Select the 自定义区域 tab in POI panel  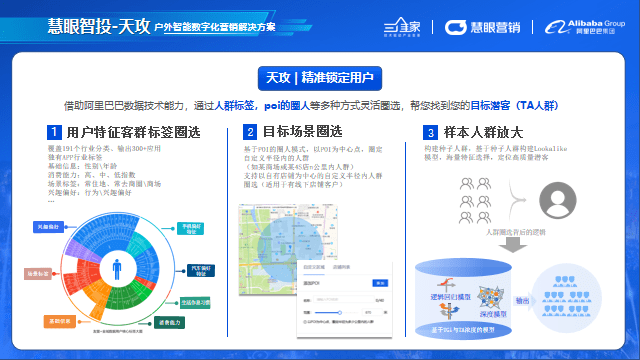pos(314,267)
